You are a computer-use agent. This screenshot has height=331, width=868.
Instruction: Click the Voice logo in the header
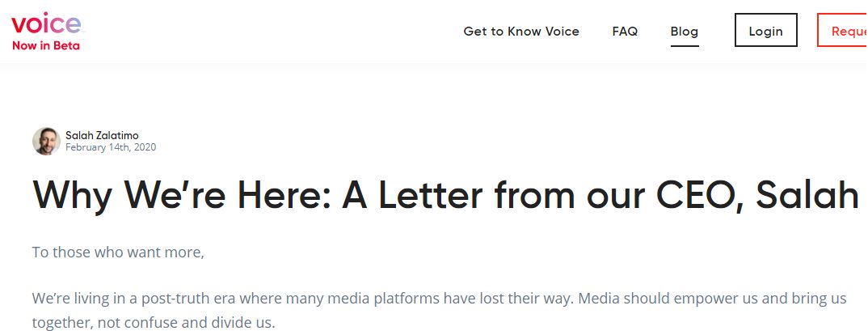(x=46, y=23)
